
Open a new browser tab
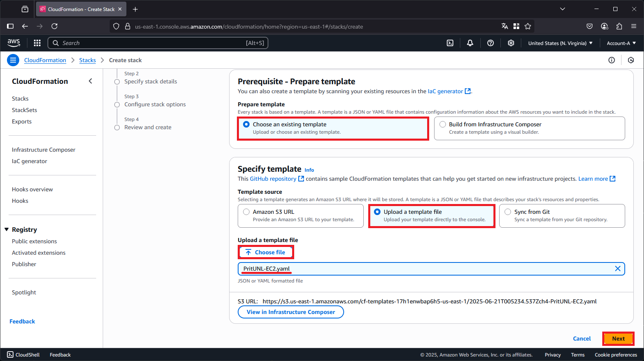[x=135, y=9]
